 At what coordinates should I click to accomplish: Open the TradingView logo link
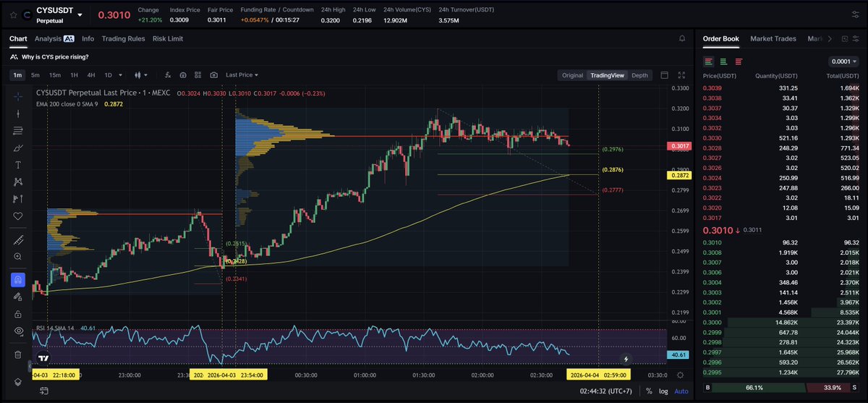pyautogui.click(x=43, y=357)
